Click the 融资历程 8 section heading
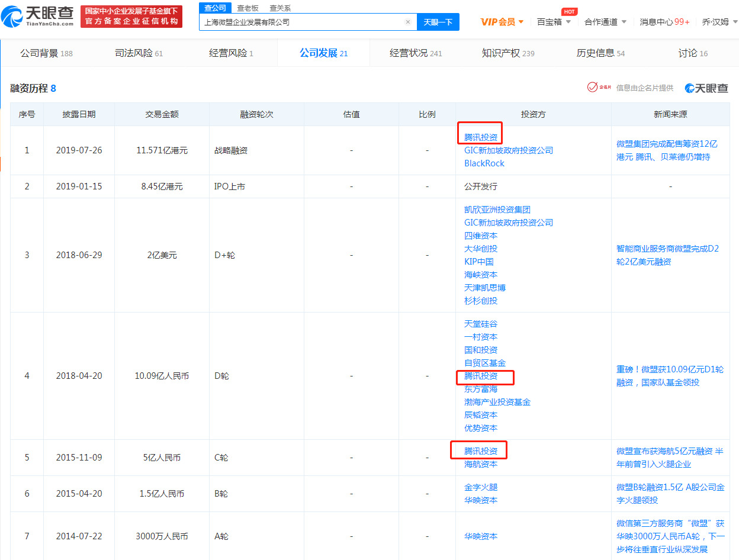Screen dimensions: 739x560 pyautogui.click(x=33, y=89)
